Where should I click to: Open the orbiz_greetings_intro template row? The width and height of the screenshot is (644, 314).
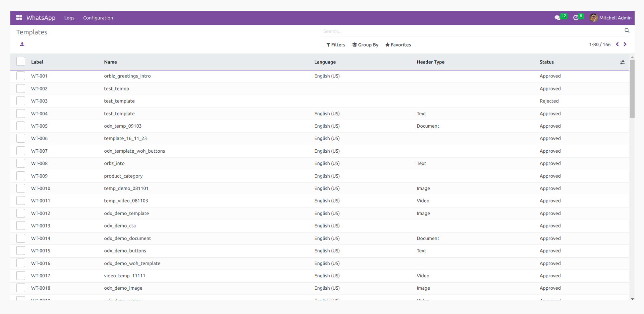(320, 76)
